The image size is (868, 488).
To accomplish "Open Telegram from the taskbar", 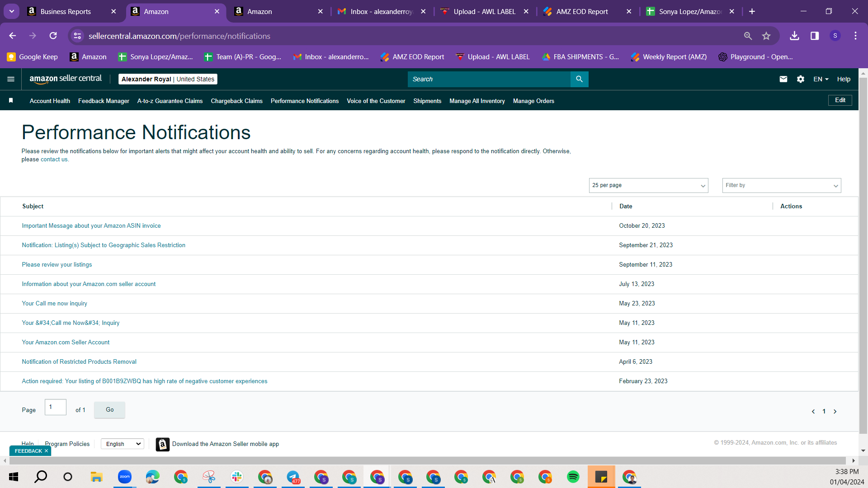I will tap(293, 477).
